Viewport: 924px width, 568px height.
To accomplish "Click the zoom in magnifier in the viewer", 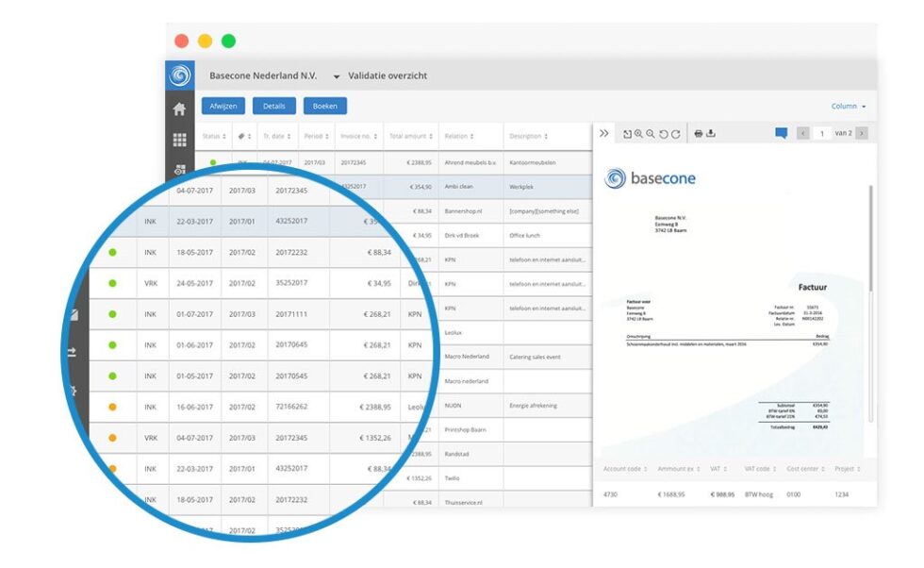I will click(638, 134).
